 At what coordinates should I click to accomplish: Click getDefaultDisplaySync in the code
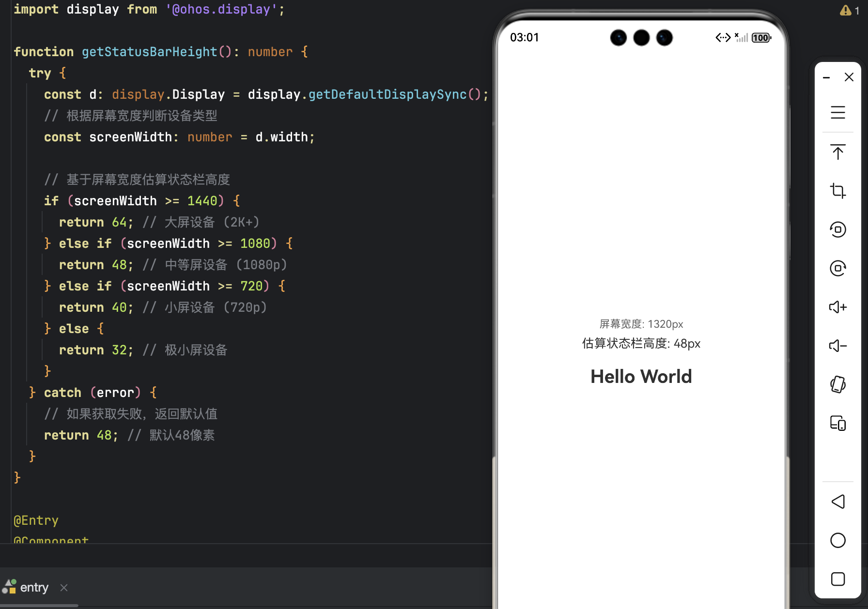[x=387, y=94]
